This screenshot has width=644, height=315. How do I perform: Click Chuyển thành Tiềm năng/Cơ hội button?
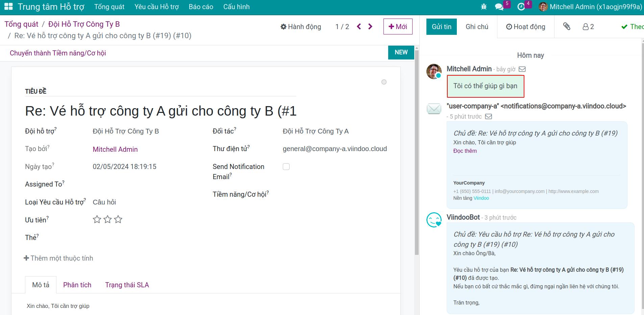[x=58, y=53]
